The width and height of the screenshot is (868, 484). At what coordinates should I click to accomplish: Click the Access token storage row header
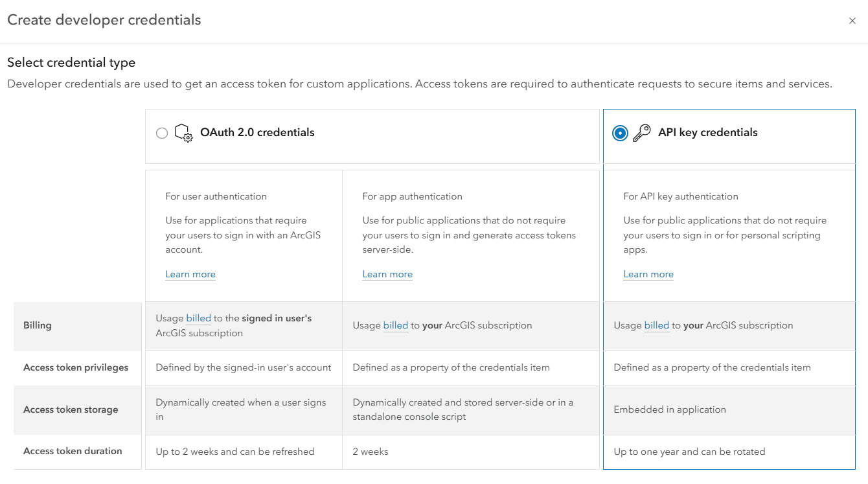(70, 409)
